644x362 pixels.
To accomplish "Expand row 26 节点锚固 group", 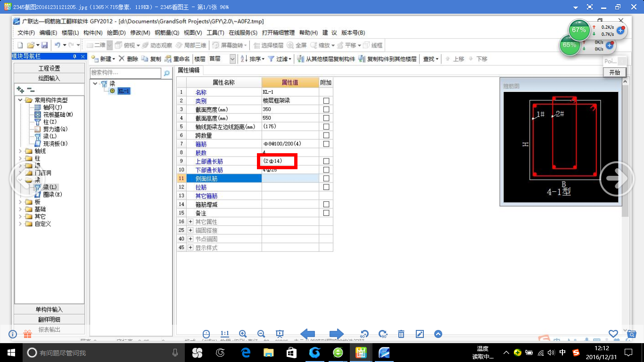I will (x=190, y=239).
